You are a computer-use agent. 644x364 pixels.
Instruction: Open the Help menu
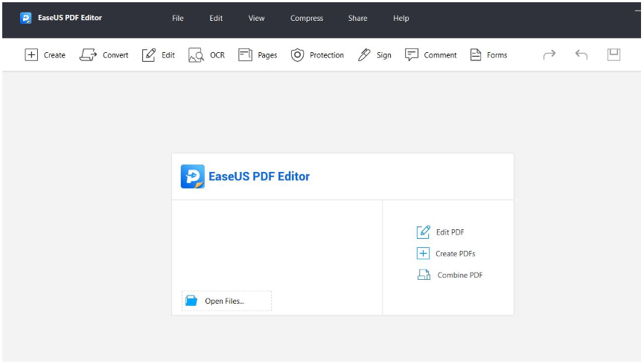tap(401, 18)
